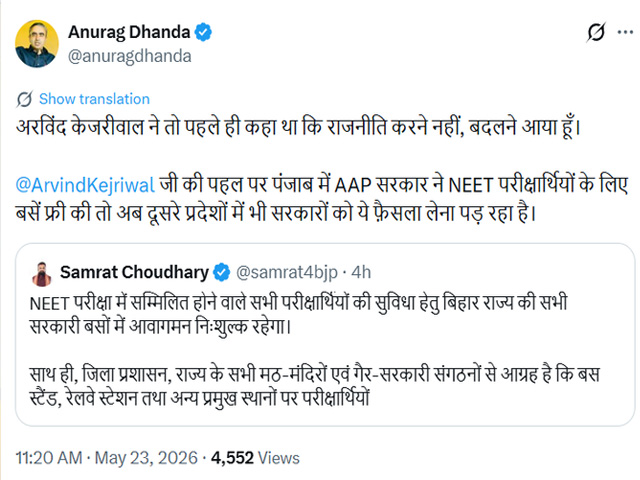This screenshot has height=480, width=640.
Task: Click the second paragraph of quoted post
Action: click(314, 386)
